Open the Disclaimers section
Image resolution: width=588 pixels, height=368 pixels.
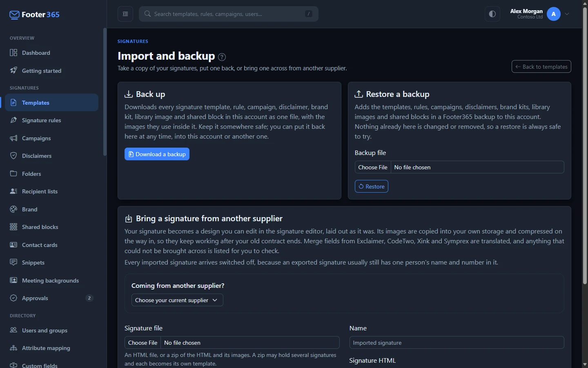tap(51, 156)
